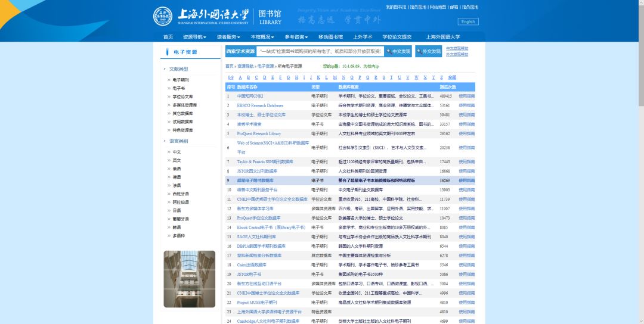Open the 中文发现帮助 help link
The image size is (644, 324).
457,48
